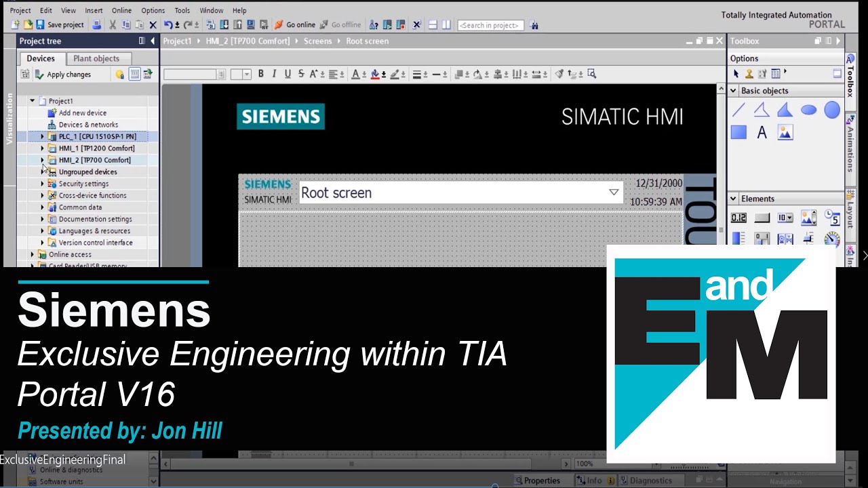
Task: Select Languages & resources
Action: (x=94, y=231)
